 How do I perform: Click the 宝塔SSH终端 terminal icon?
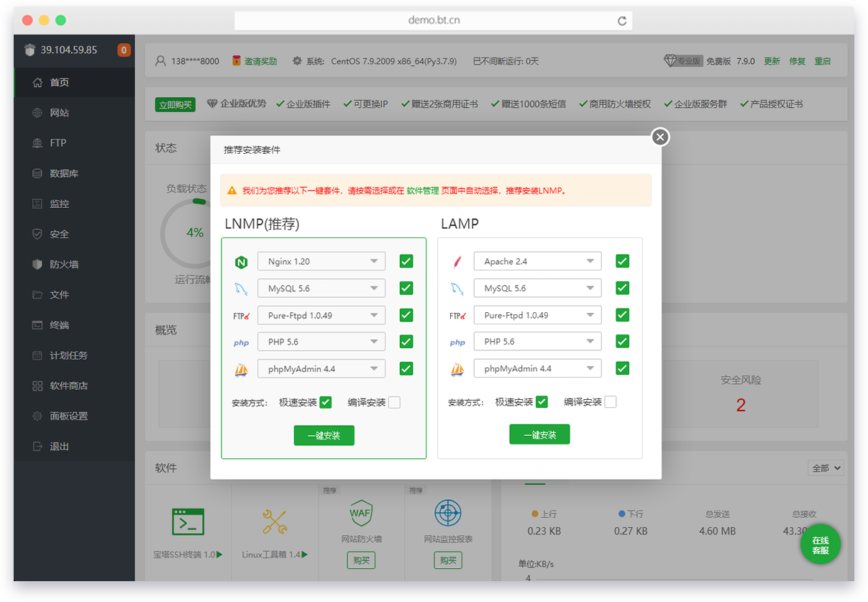click(x=188, y=521)
